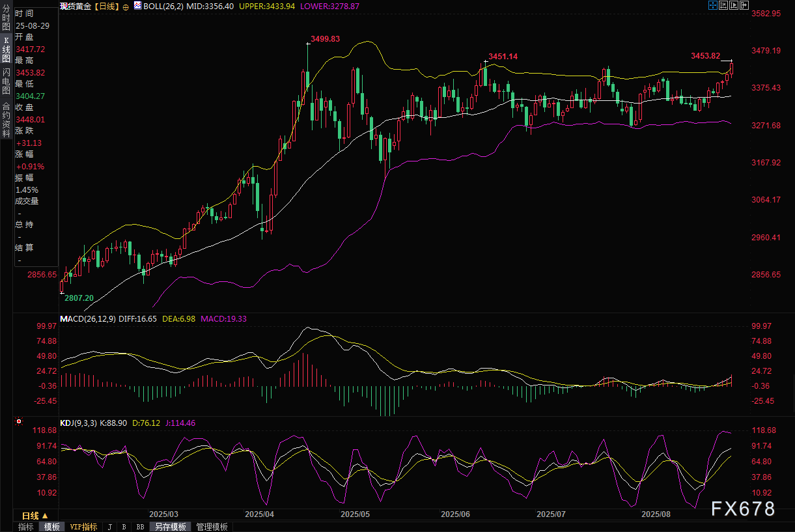
Task: Click the circled plus icon beside 日线 title
Action: [126, 6]
